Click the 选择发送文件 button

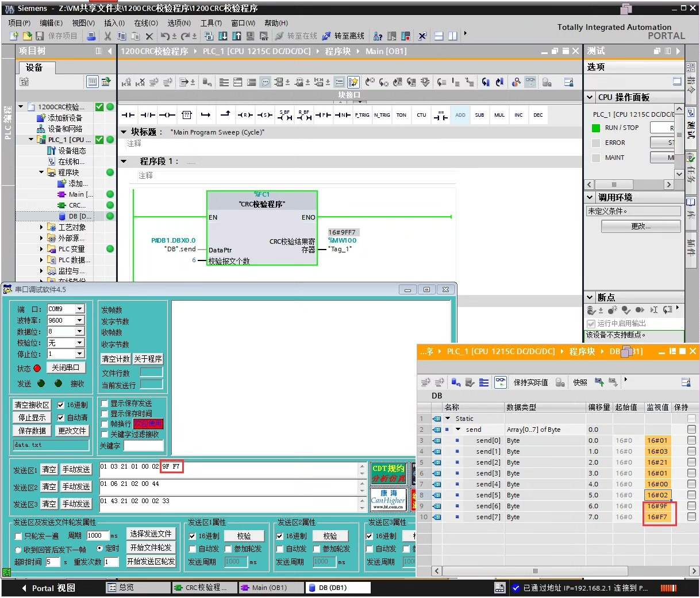151,534
